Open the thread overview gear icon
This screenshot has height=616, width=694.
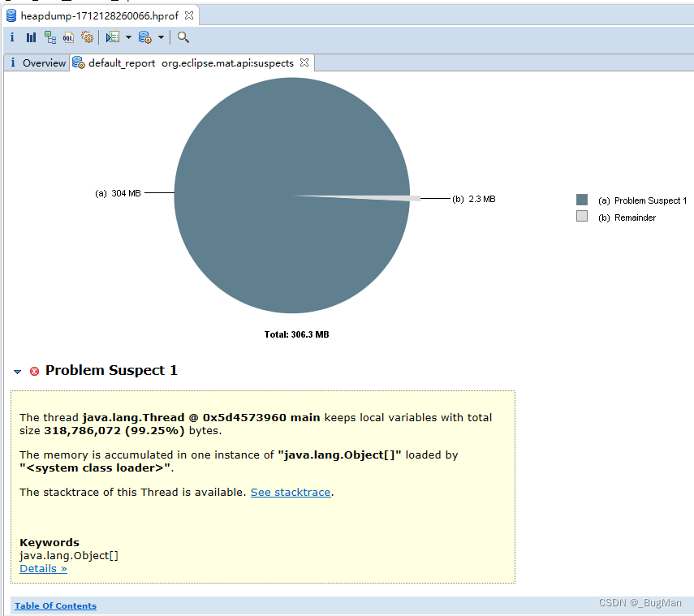click(87, 37)
